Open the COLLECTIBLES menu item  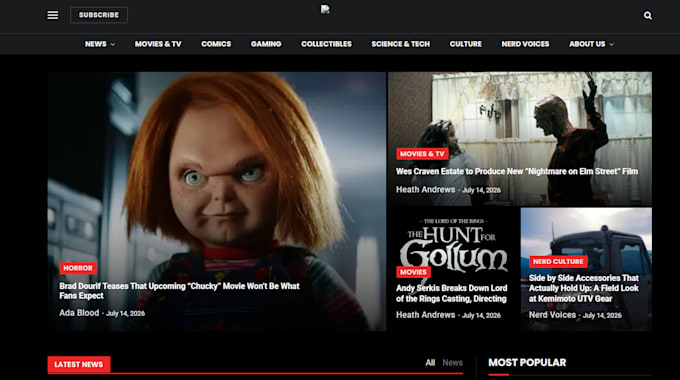point(327,44)
